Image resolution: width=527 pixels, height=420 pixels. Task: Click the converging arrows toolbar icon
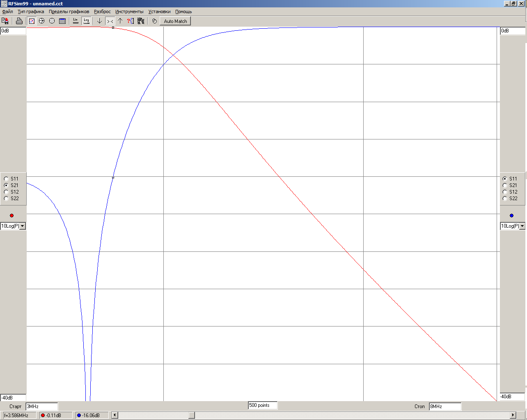110,21
